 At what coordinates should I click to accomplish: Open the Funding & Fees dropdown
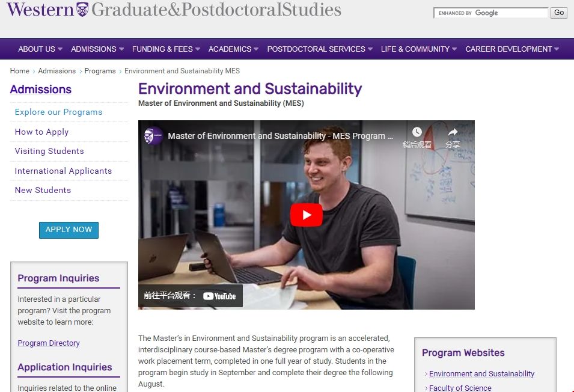[x=166, y=49]
